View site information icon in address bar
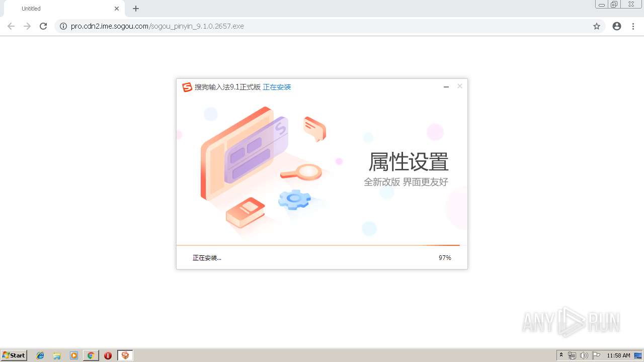Image resolution: width=644 pixels, height=362 pixels. click(63, 26)
